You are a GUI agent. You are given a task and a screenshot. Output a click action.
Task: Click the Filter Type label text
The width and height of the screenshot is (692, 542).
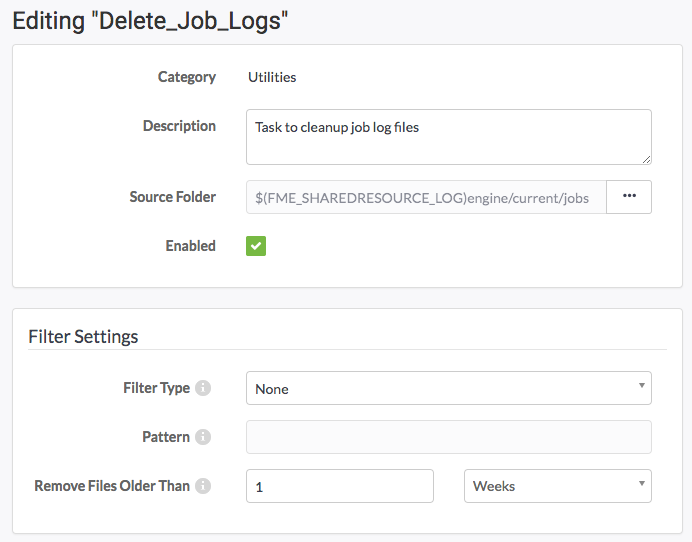157,388
